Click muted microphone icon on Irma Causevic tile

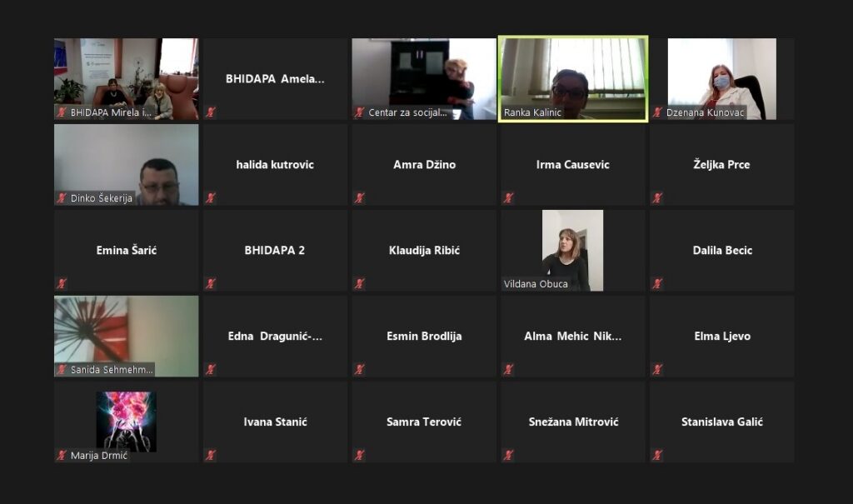508,198
